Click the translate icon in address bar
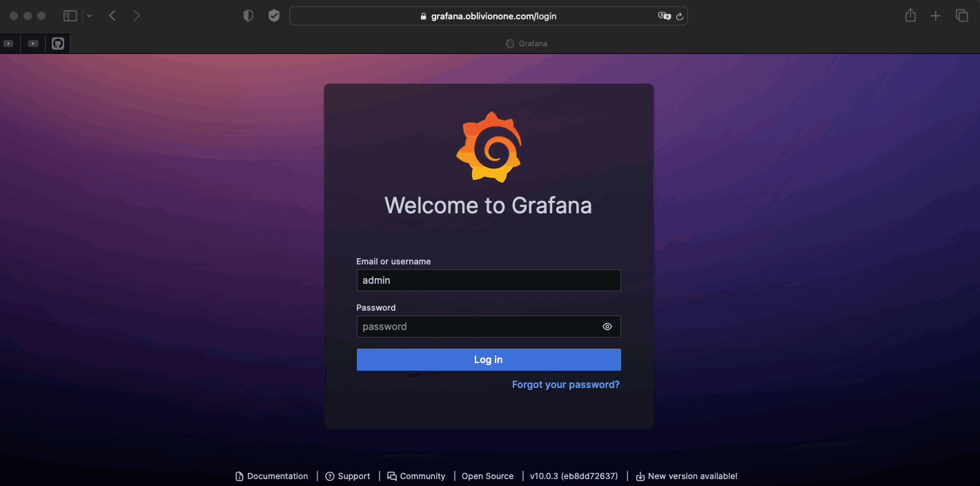 tap(664, 16)
